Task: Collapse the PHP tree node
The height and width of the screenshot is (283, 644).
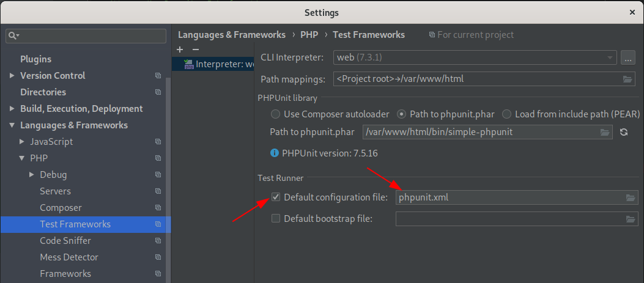Action: point(22,158)
